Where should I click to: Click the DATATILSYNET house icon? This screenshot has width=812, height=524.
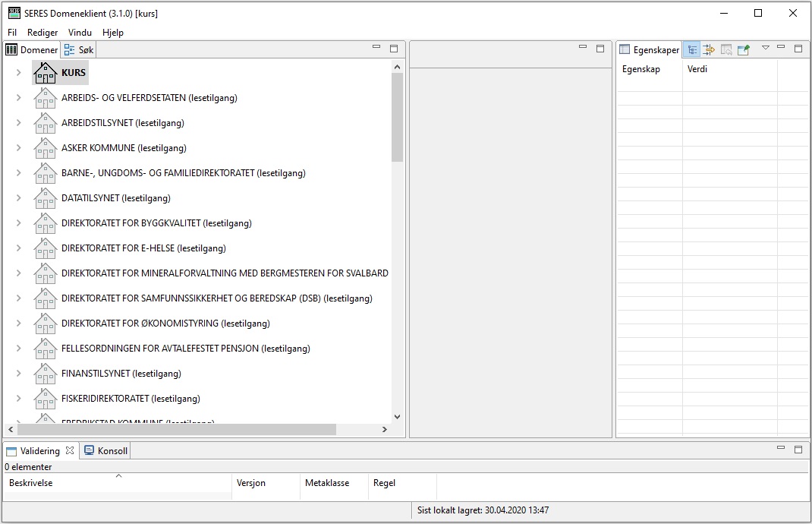click(x=45, y=198)
